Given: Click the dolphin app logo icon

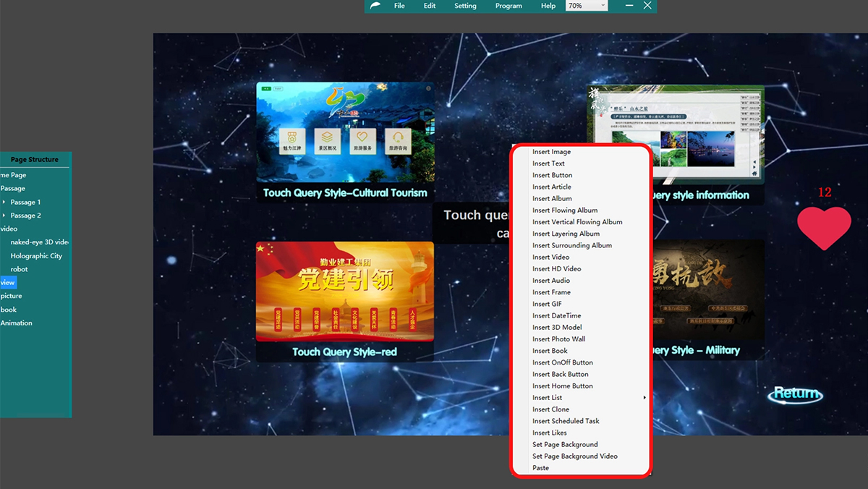Looking at the screenshot, I should (375, 6).
